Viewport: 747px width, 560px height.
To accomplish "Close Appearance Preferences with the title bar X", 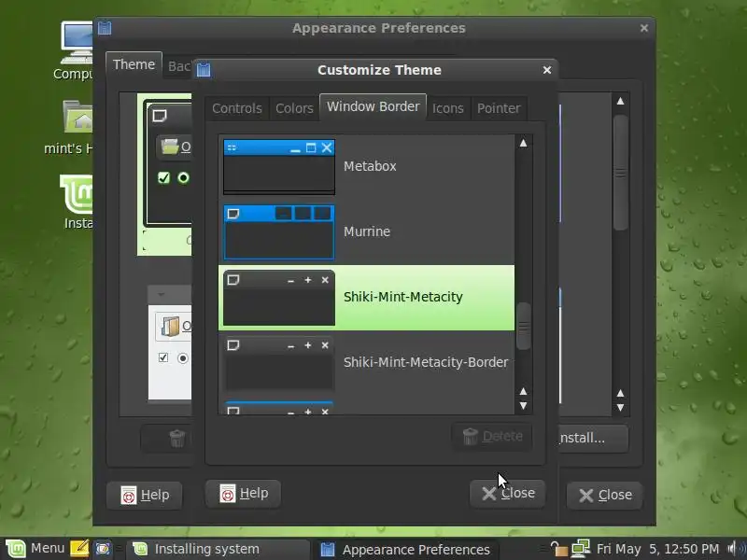I will point(644,28).
